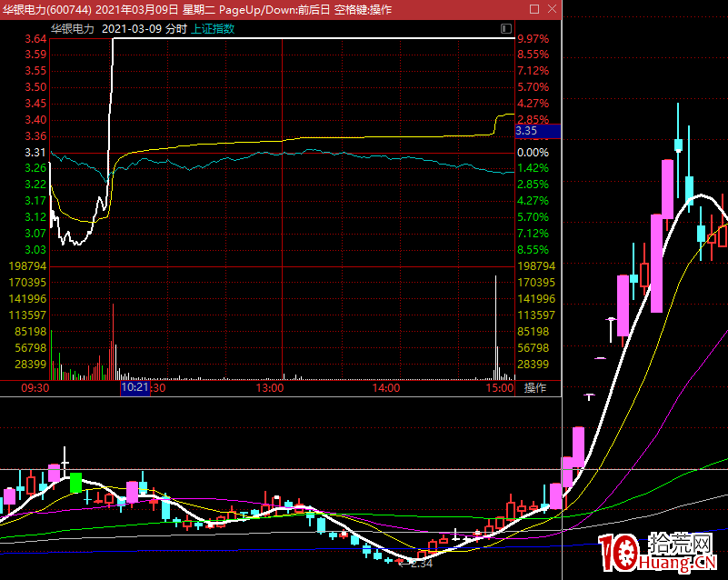Image resolution: width=728 pixels, height=580 pixels.
Task: Click the bright green candlestick on the K-line chart
Action: point(75,483)
